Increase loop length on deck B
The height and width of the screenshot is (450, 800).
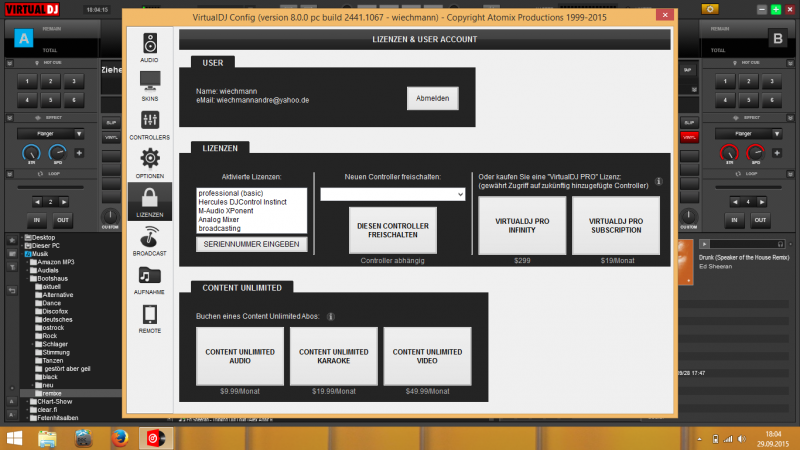click(x=761, y=202)
